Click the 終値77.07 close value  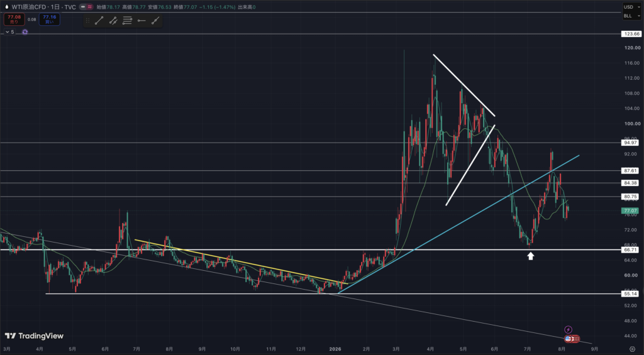click(x=186, y=7)
